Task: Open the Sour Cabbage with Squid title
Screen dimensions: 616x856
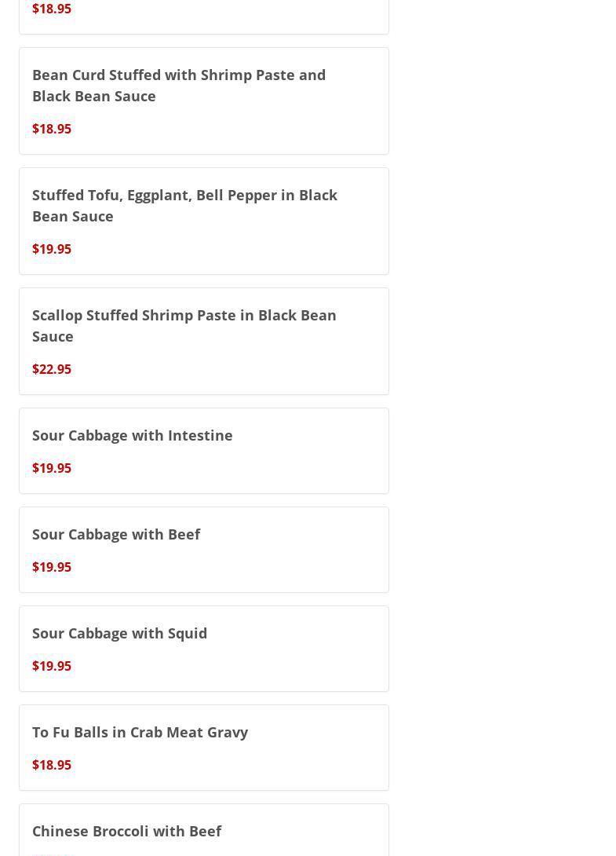Action: [119, 633]
